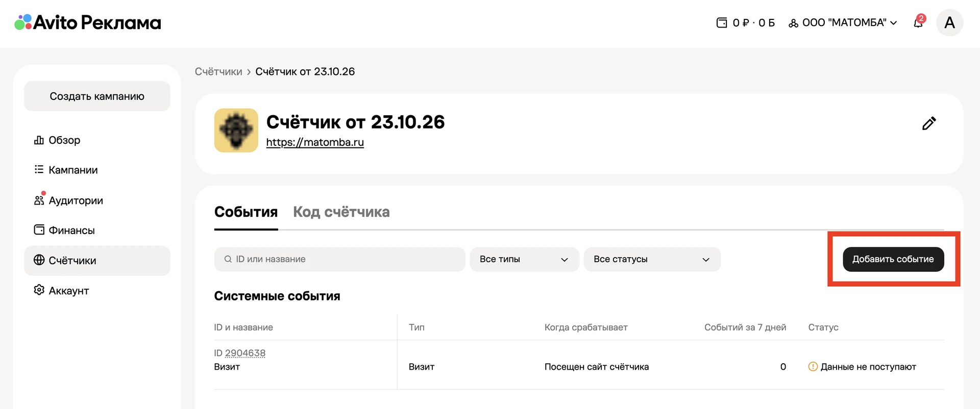
Task: Click the Добавить событие button
Action: click(x=893, y=259)
